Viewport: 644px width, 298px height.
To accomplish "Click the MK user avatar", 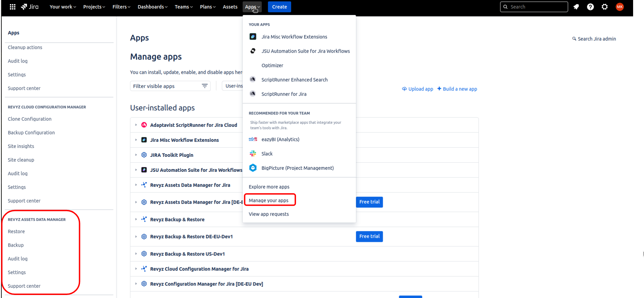I will point(620,7).
